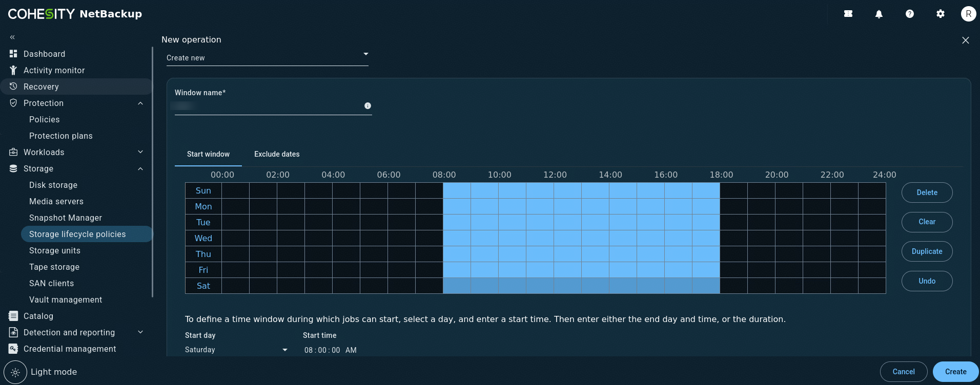Collapse the sidebar with the double-chevron icon

point(12,37)
